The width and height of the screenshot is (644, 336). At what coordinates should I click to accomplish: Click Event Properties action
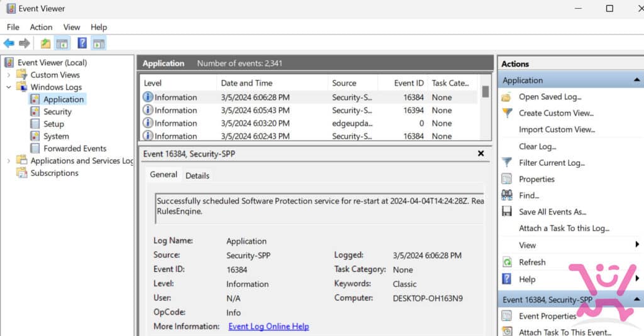[548, 317]
